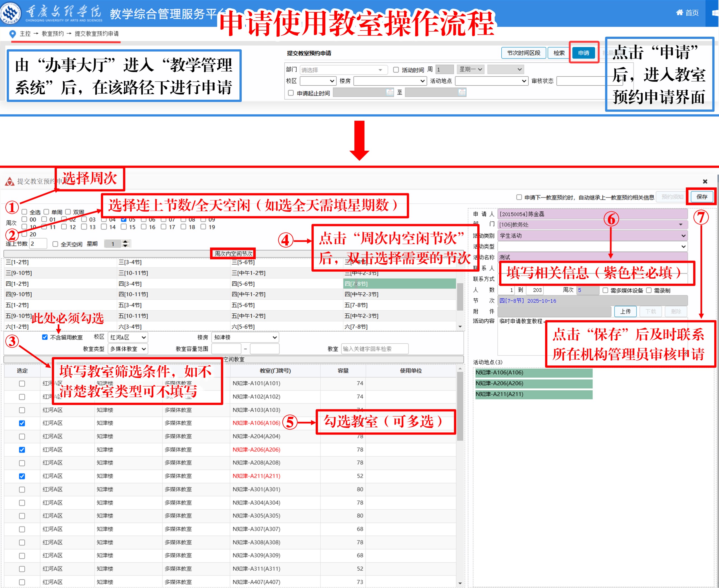Click the 教室 keyword search field
Screen dimensions: 719x588
point(375,349)
